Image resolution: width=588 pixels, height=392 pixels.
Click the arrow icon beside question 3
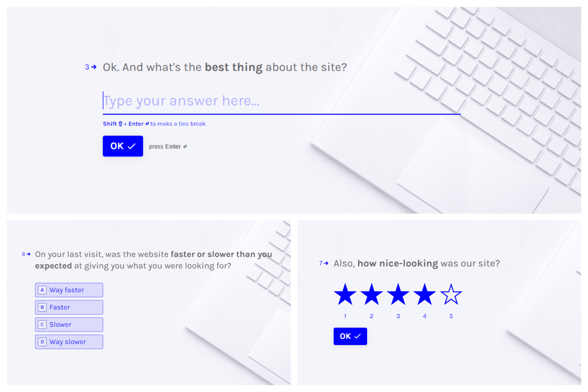pyautogui.click(x=94, y=67)
